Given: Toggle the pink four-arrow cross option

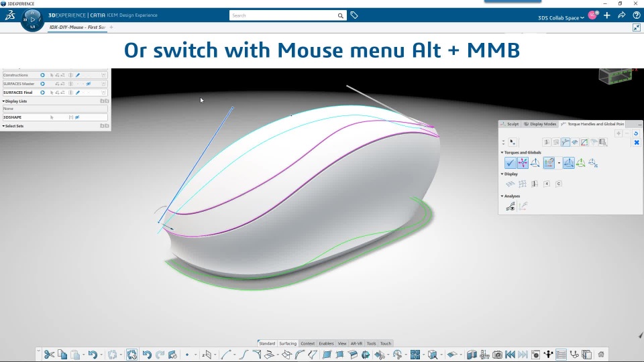Looking at the screenshot, I should pyautogui.click(x=523, y=163).
